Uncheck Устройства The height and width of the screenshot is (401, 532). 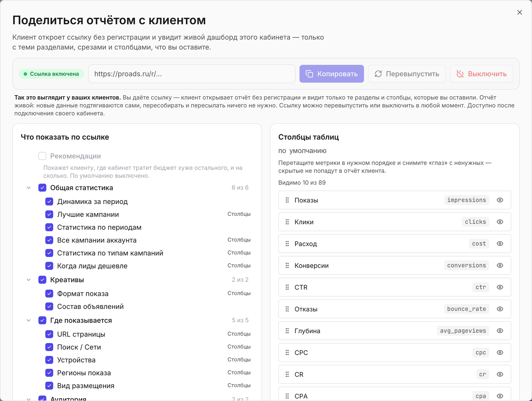pos(49,360)
